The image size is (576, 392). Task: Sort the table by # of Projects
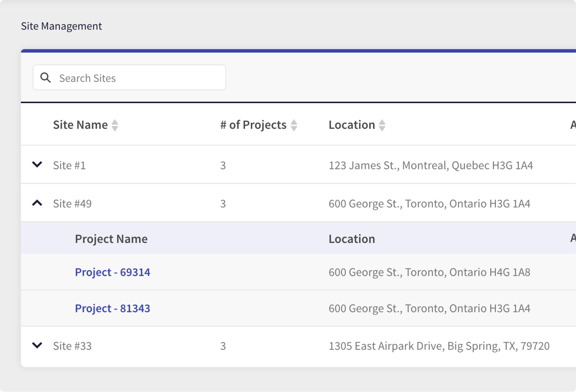coord(293,125)
